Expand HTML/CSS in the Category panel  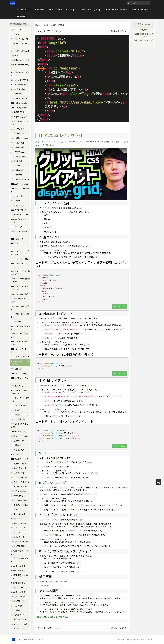pyautogui.click(x=144, y=30)
